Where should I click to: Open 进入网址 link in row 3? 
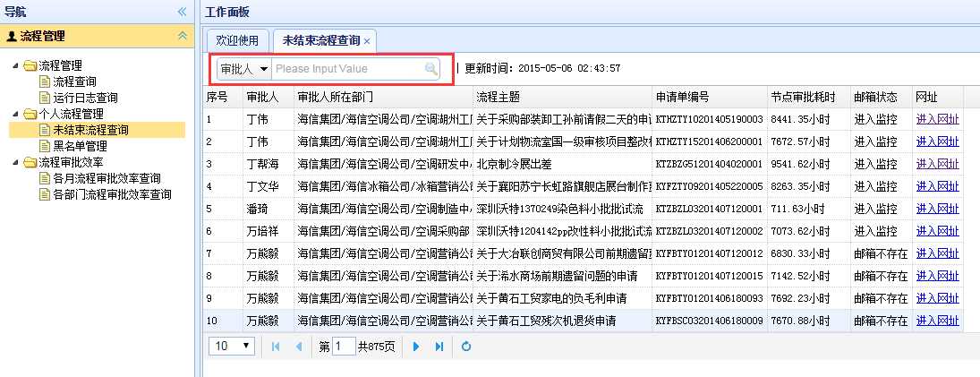click(x=938, y=164)
